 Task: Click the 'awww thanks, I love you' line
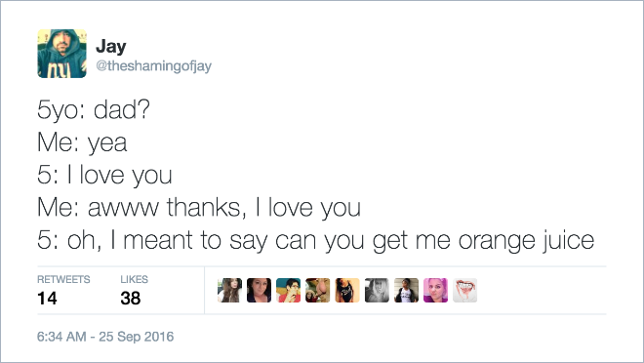(x=199, y=208)
